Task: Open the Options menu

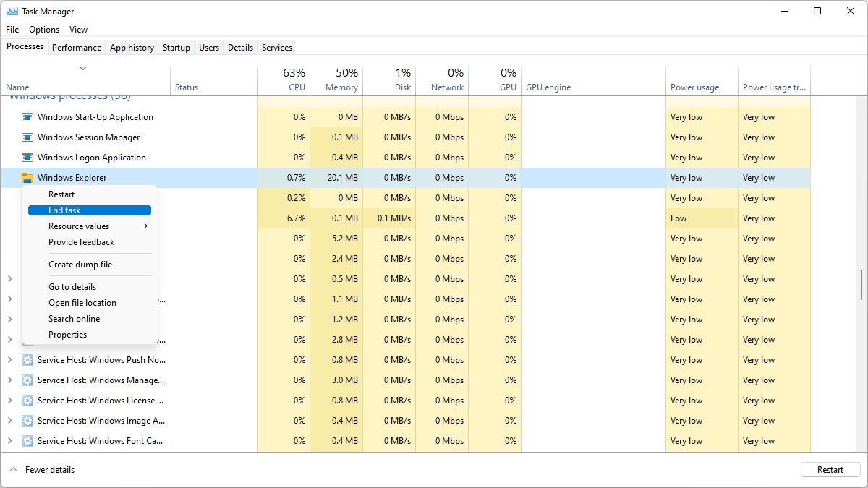Action: pyautogui.click(x=44, y=30)
